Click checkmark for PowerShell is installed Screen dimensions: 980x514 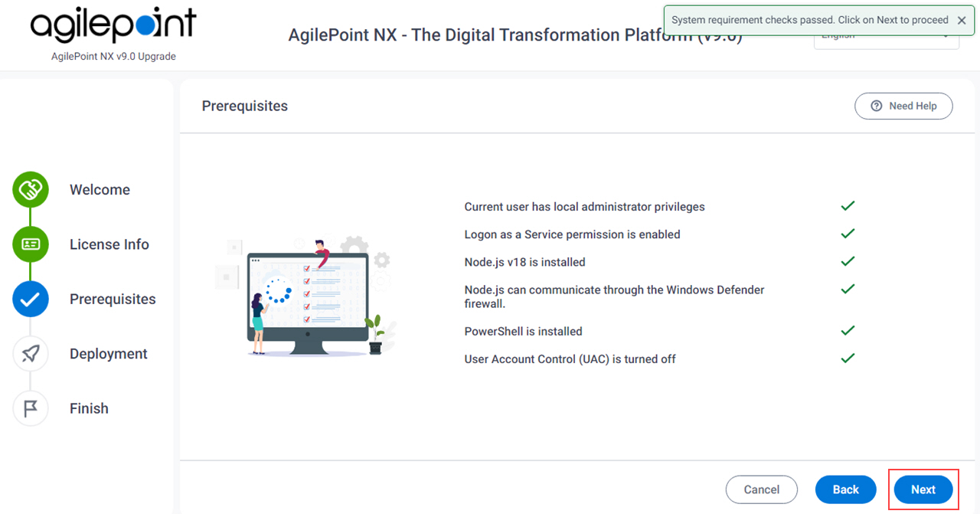click(x=848, y=331)
